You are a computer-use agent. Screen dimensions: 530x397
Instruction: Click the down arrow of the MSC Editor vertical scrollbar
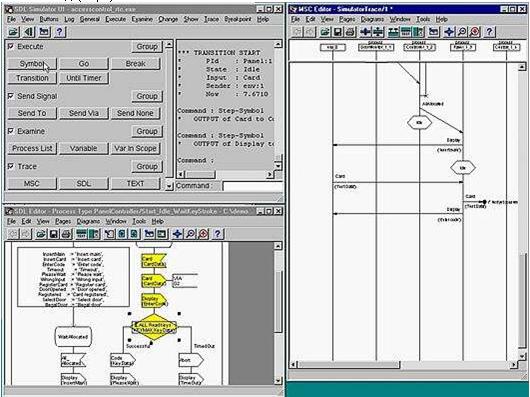tap(523, 356)
